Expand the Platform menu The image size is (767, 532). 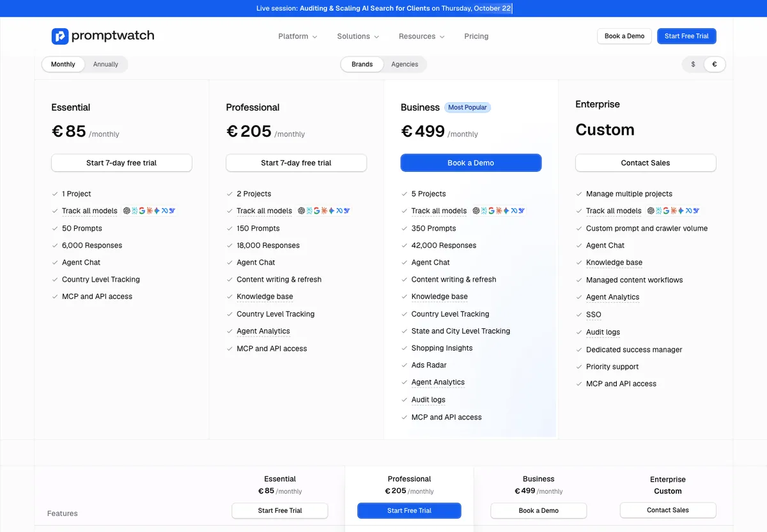pos(298,36)
